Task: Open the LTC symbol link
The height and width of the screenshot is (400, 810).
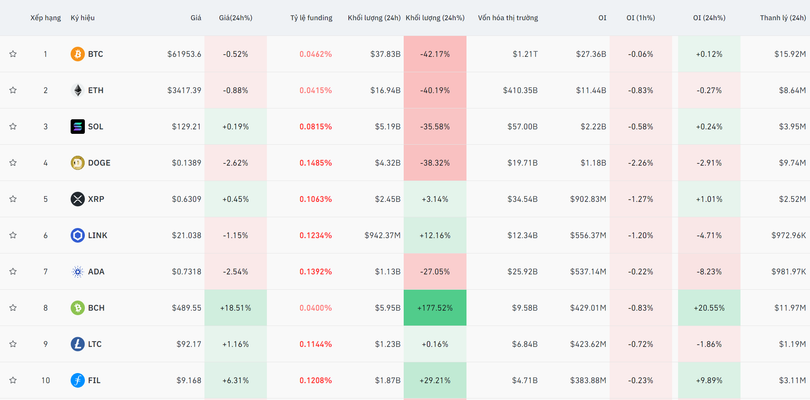Action: click(95, 344)
